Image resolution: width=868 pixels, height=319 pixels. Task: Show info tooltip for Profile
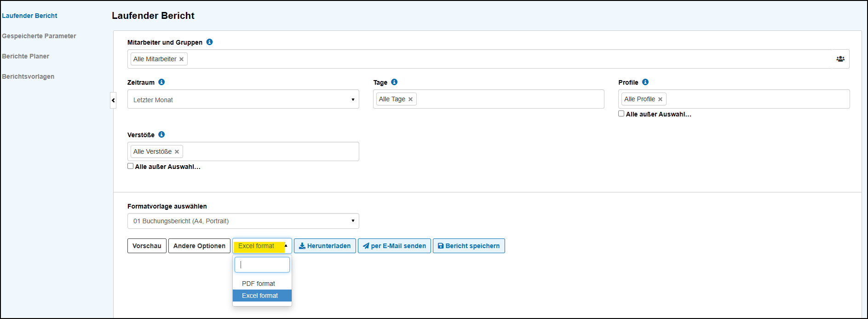(x=645, y=82)
